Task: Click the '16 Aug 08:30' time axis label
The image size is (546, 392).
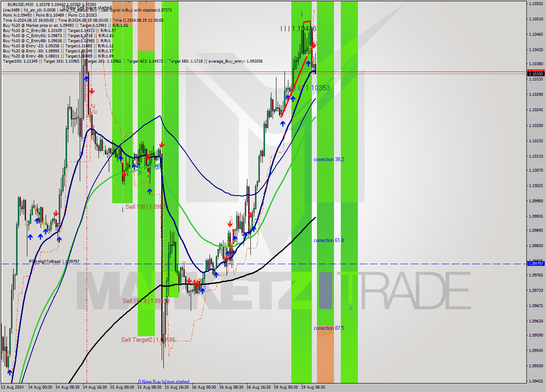Action: [x=231, y=387]
